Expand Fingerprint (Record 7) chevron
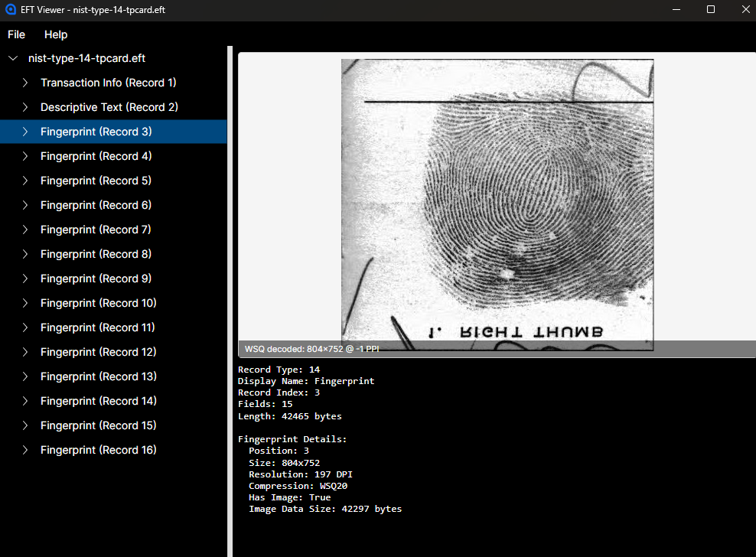 click(25, 230)
